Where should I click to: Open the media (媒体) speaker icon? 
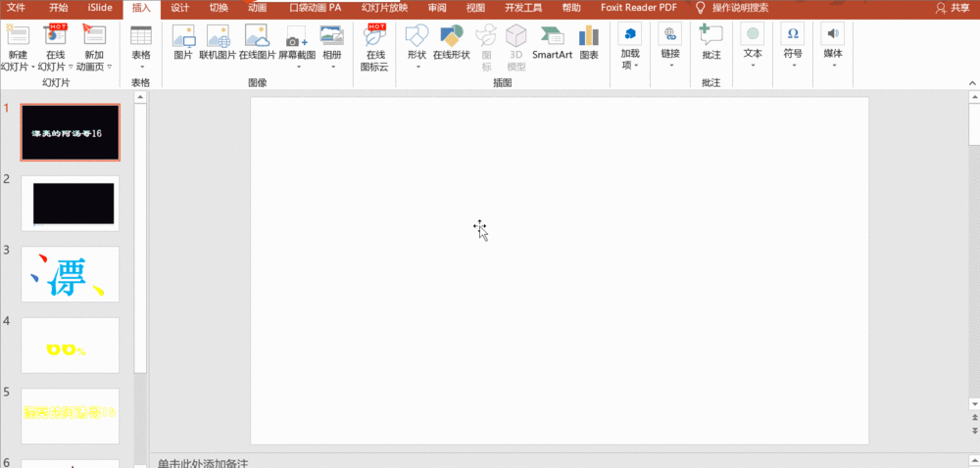click(x=832, y=33)
